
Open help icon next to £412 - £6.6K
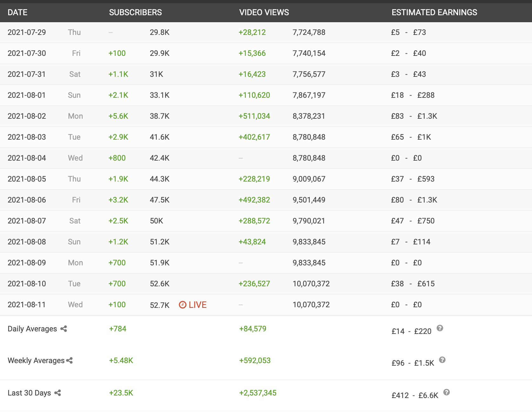(x=446, y=392)
